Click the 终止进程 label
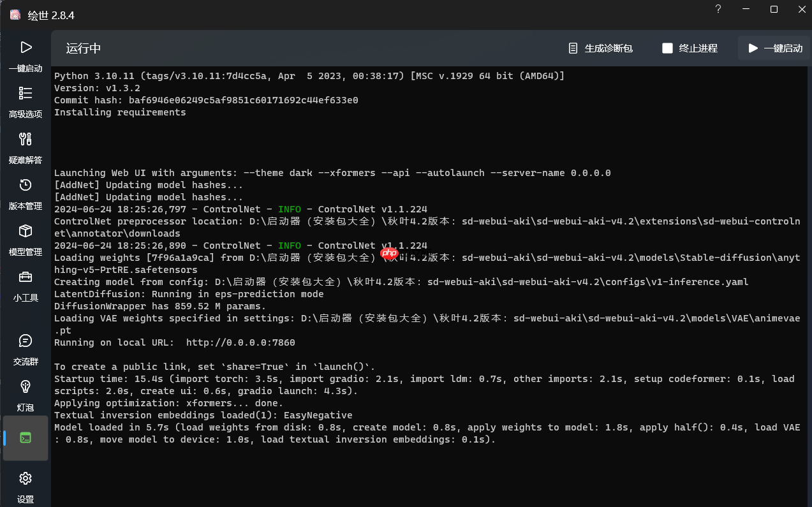 point(697,47)
